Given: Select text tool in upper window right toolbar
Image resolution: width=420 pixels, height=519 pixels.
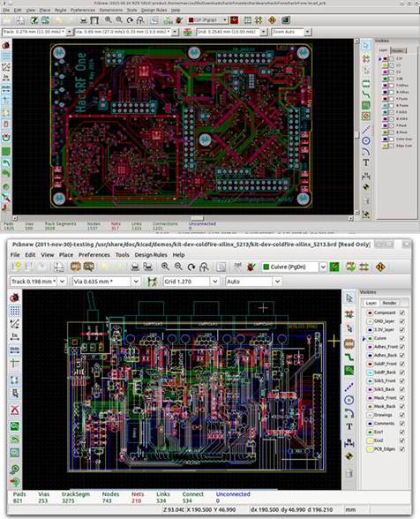Looking at the screenshot, I should click(365, 162).
